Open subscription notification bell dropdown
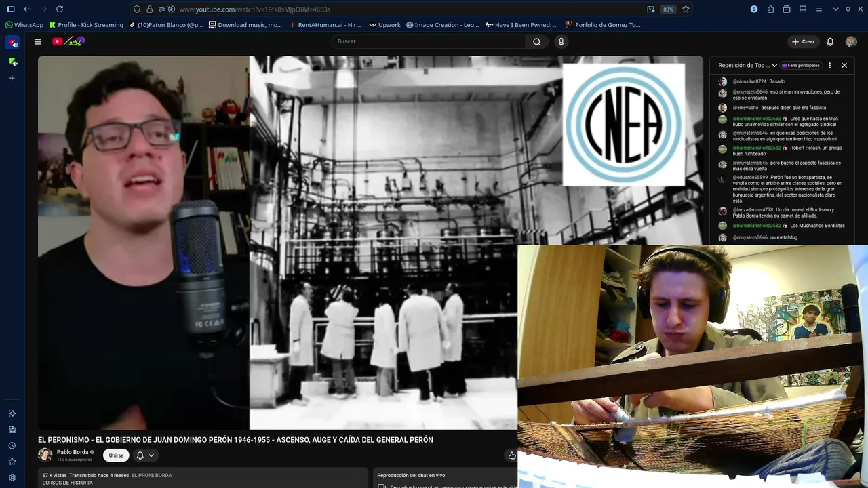 (x=145, y=455)
